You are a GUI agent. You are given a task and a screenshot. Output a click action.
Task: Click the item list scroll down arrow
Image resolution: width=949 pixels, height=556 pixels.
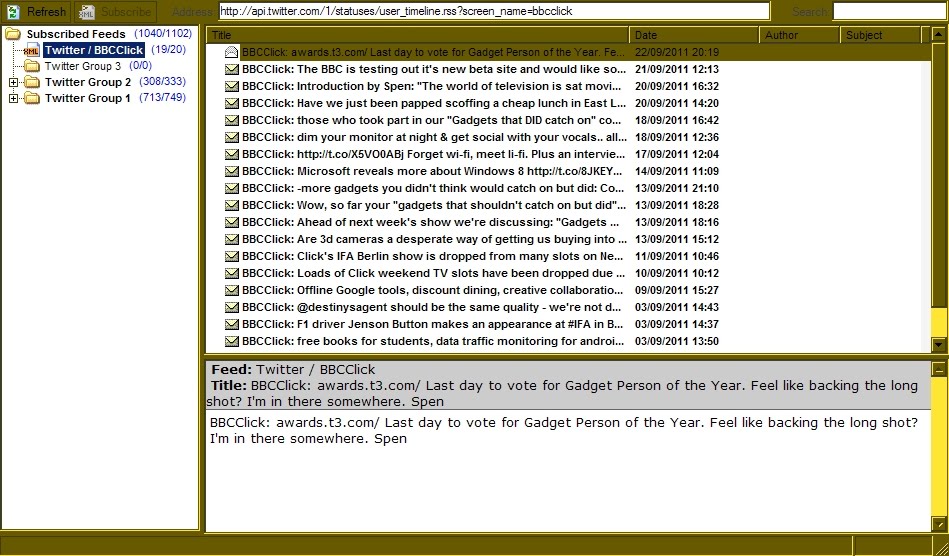point(939,345)
